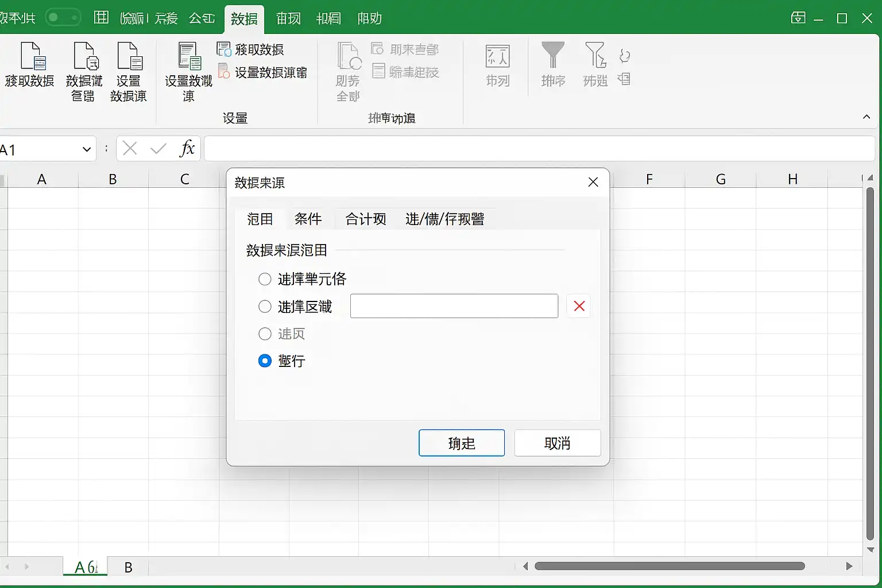Click the horizontal scrollbar thumb at the bottom
The height and width of the screenshot is (588, 882).
coord(669,566)
